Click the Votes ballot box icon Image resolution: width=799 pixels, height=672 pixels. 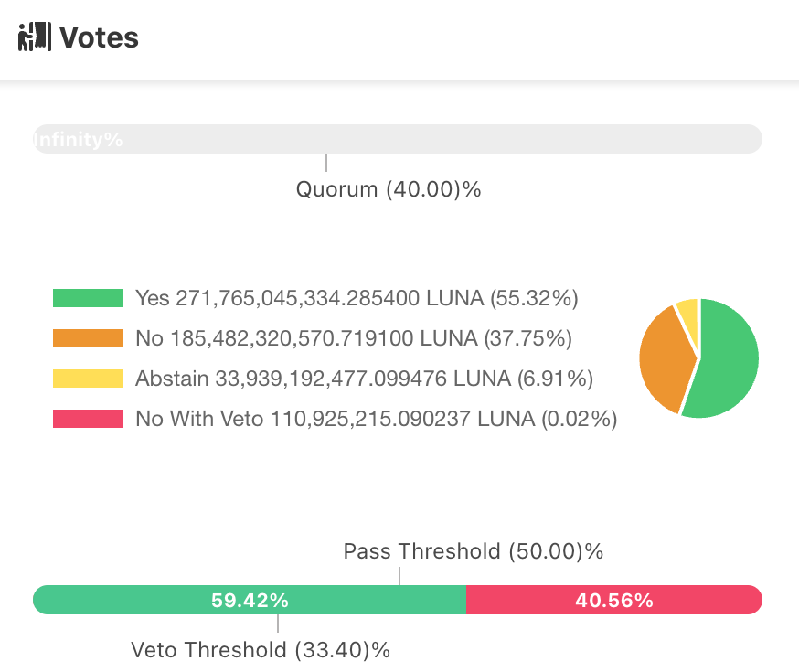(34, 37)
